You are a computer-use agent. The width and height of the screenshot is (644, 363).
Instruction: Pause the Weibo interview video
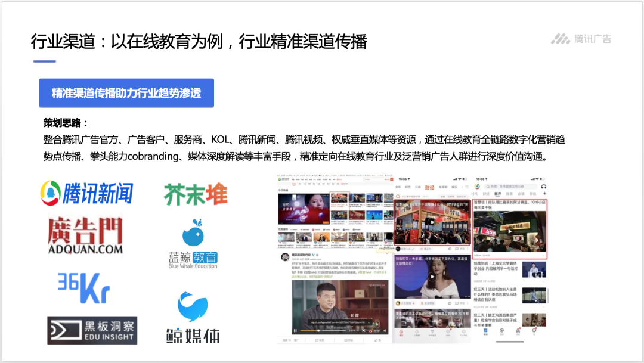pyautogui.click(x=295, y=331)
